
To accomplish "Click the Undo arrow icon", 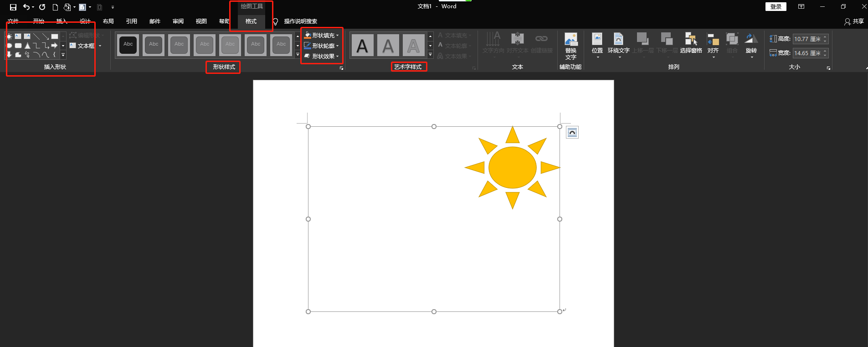I will coord(26,7).
